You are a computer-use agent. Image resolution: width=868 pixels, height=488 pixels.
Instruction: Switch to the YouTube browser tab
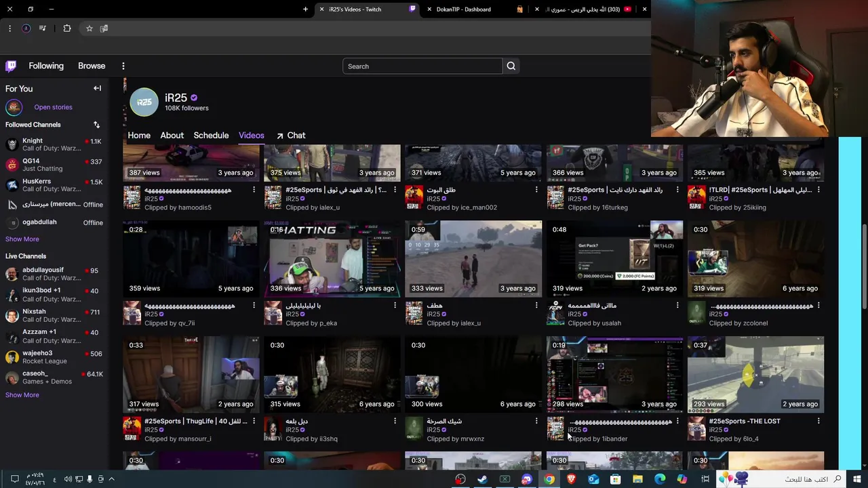pyautogui.click(x=589, y=9)
